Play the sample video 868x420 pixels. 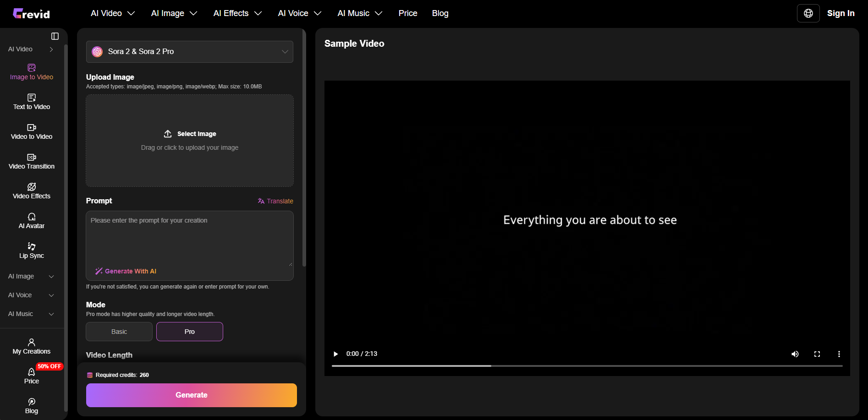[x=336, y=354]
